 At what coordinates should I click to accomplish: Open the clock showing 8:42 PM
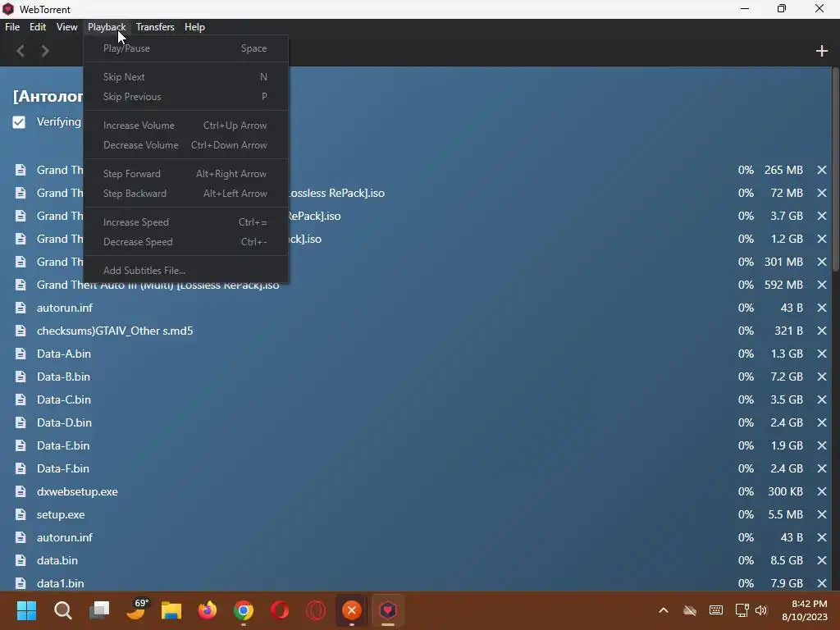tap(804, 610)
